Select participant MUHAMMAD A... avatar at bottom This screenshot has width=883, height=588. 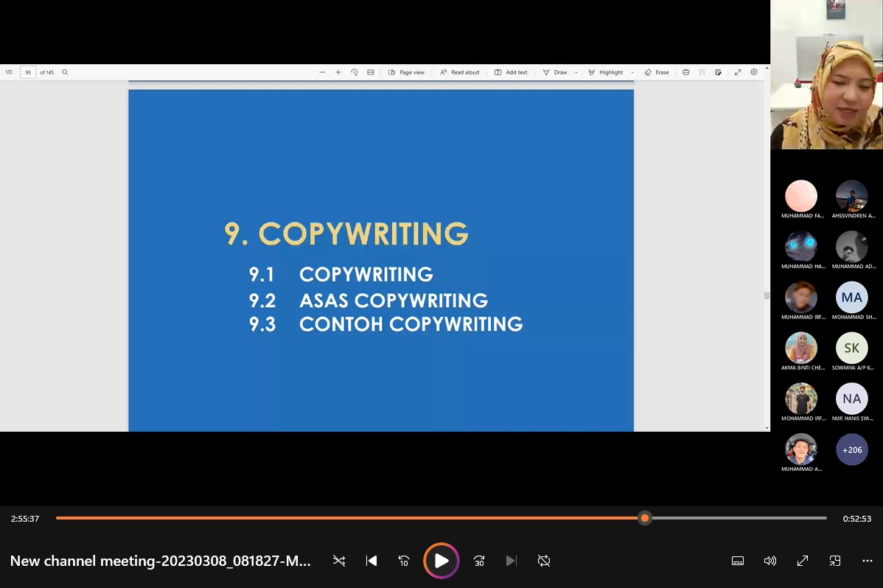click(800, 449)
